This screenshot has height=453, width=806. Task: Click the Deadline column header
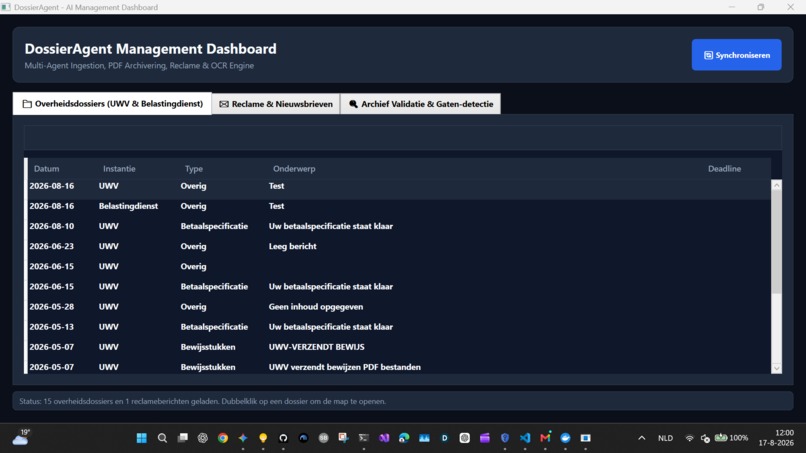point(724,169)
